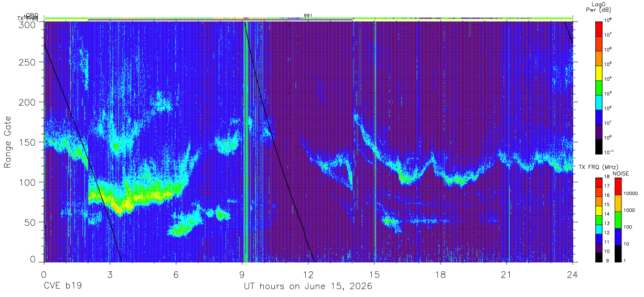Click the x-axis tick label '9'
This screenshot has height=297, width=644.
pos(242,274)
